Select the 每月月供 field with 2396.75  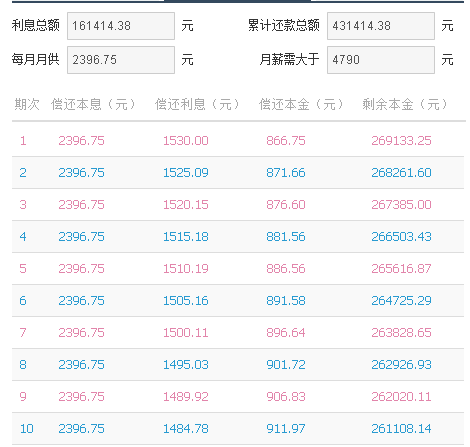click(x=121, y=60)
